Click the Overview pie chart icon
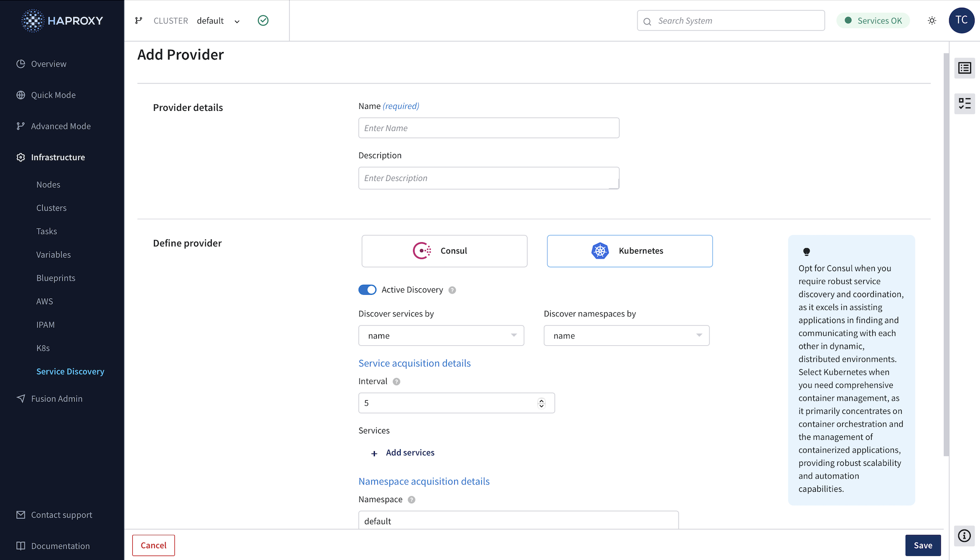Screen dimensions: 980x560 click(21, 64)
